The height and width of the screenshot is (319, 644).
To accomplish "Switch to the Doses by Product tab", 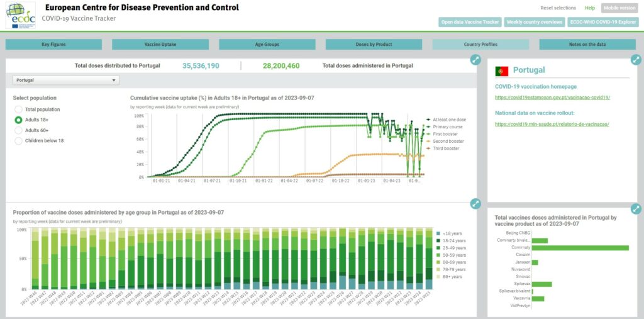I will [374, 45].
